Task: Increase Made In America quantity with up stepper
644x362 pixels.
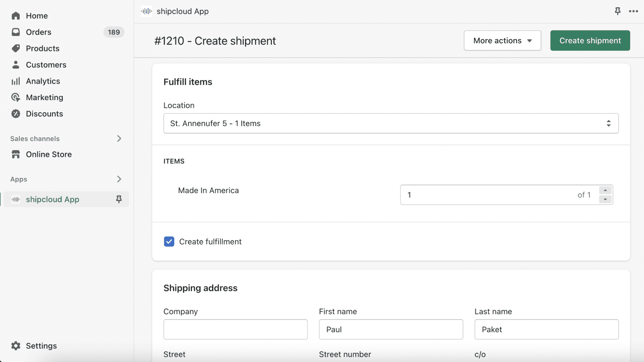Action: point(605,191)
